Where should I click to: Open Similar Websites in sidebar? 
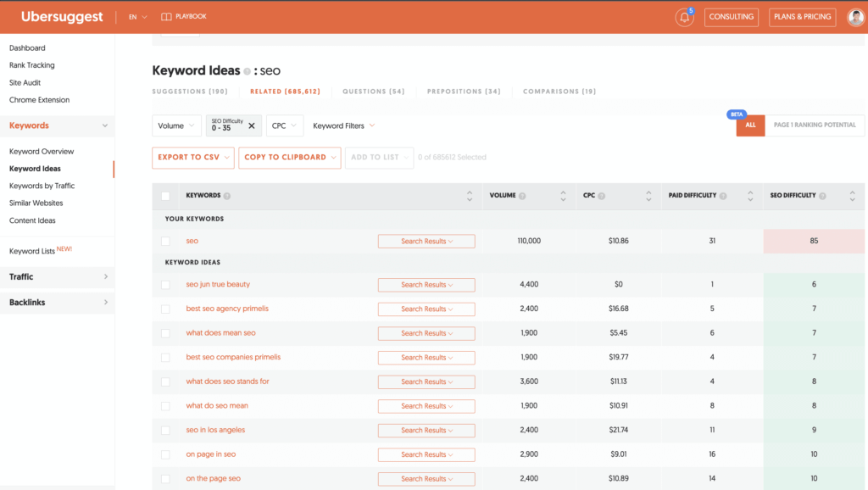[x=36, y=203]
